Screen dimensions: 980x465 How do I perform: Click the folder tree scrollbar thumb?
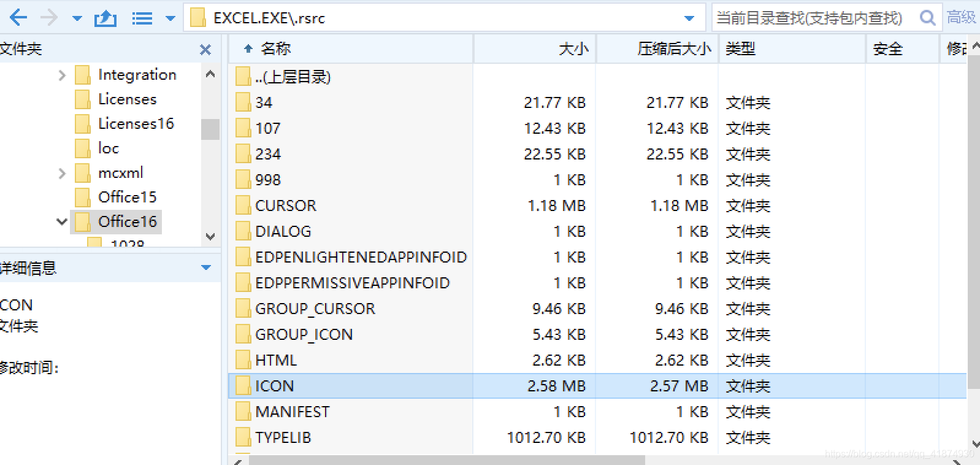click(210, 129)
